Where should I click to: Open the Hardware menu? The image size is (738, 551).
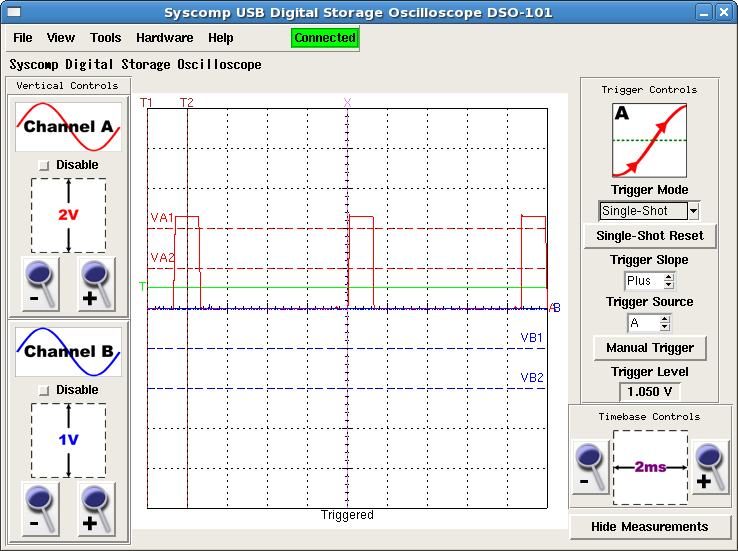click(x=165, y=38)
